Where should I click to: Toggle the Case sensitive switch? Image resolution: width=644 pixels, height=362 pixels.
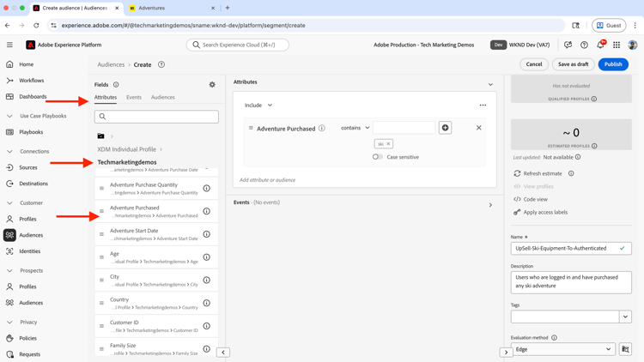pyautogui.click(x=378, y=157)
